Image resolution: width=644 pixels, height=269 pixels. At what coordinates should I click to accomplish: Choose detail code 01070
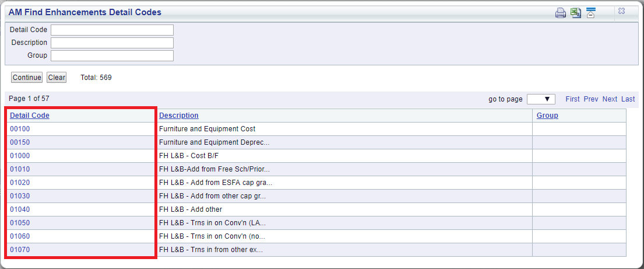coord(20,250)
